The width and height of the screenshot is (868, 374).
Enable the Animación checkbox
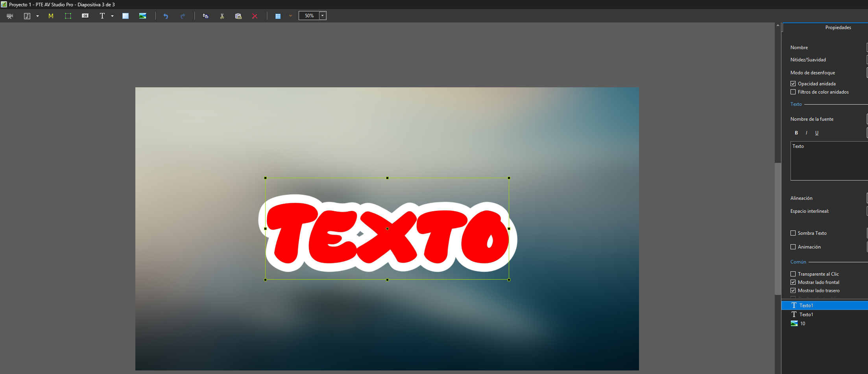793,247
